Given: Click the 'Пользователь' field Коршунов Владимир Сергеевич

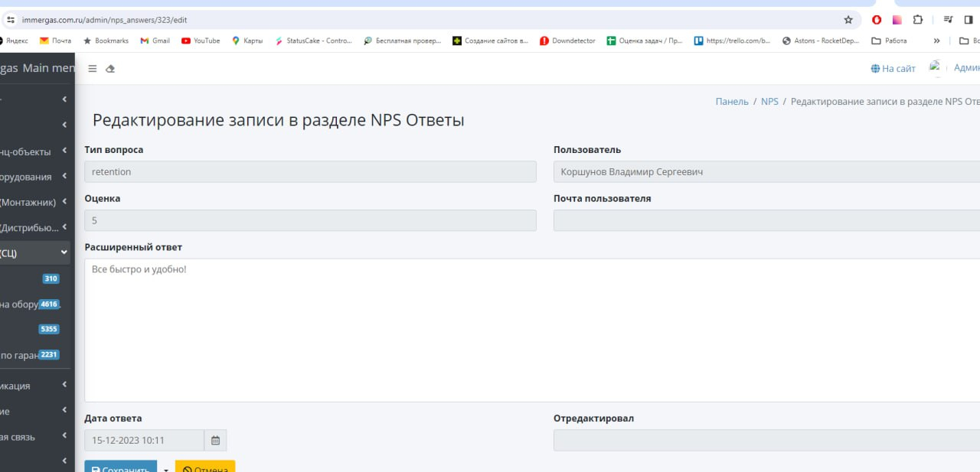Looking at the screenshot, I should point(766,172).
